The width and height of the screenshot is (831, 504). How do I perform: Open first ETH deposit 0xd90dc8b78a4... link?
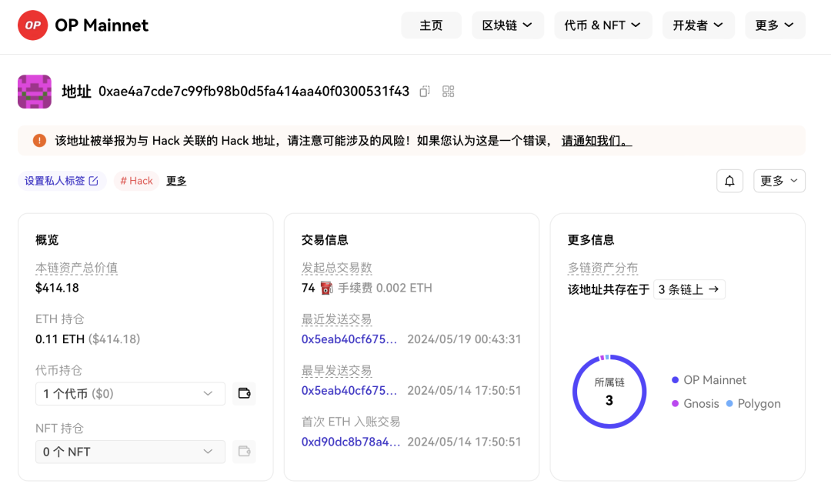click(x=351, y=442)
